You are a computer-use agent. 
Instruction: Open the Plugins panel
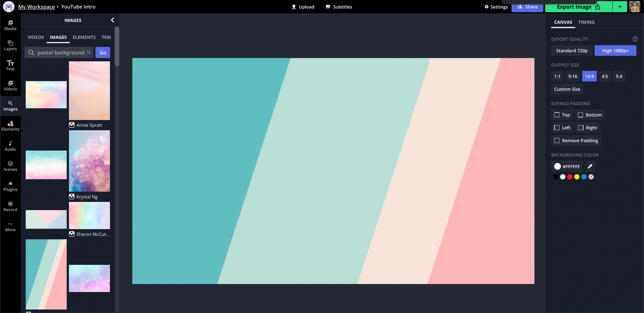tap(10, 186)
